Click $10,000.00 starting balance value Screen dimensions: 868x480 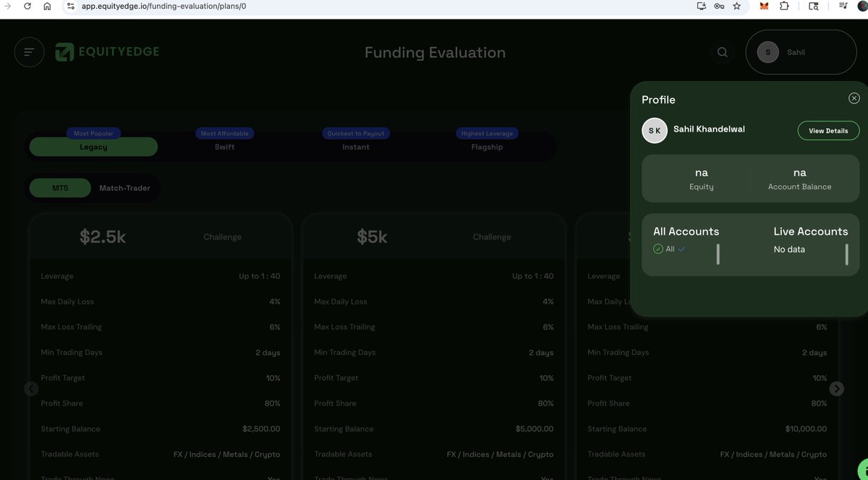coord(806,429)
